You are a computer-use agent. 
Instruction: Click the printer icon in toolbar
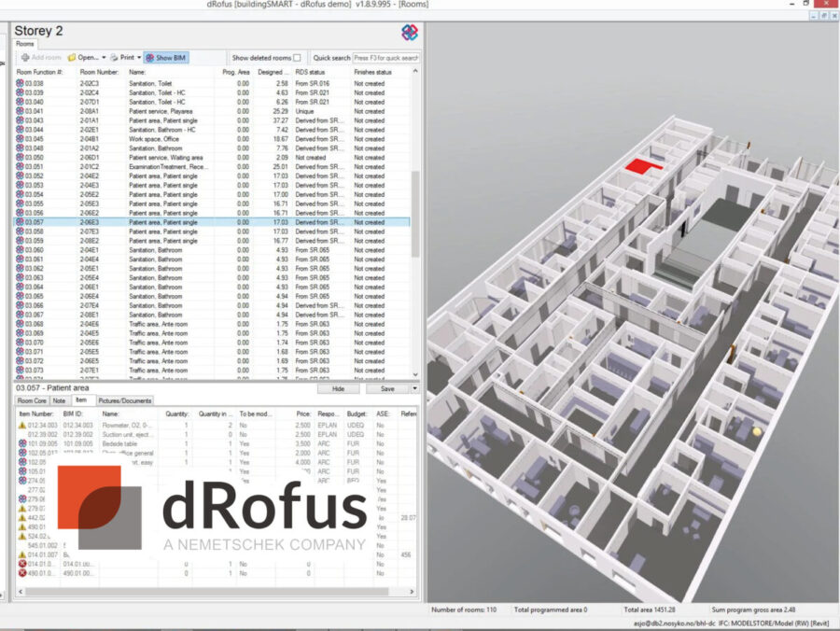114,58
